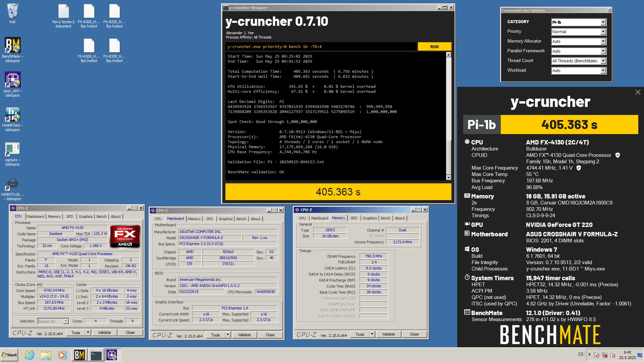The height and width of the screenshot is (362, 644).
Task: Click Validate in Mainboard CPU-Z window
Action: [244, 335]
